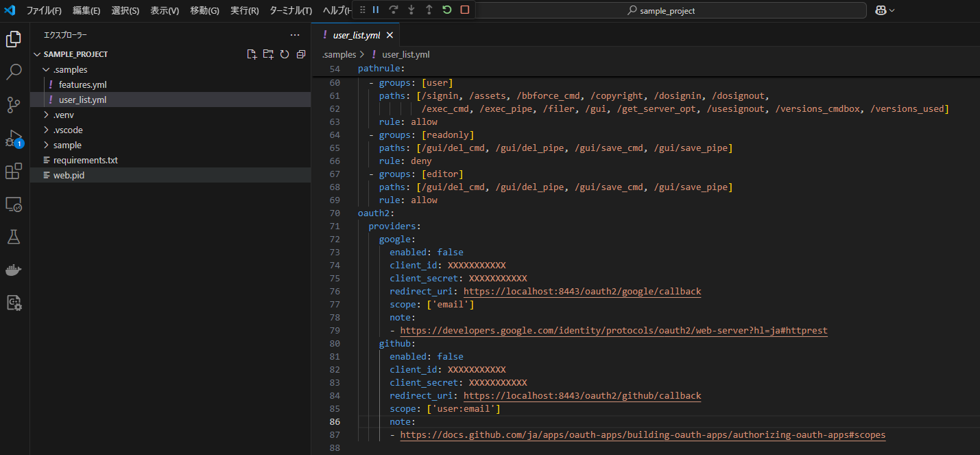Open the ファイル(F) menu
Viewport: 980px width, 455px height.
tap(44, 10)
